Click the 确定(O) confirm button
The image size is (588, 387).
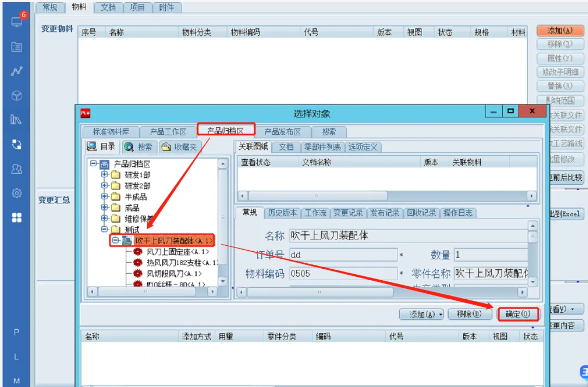517,315
